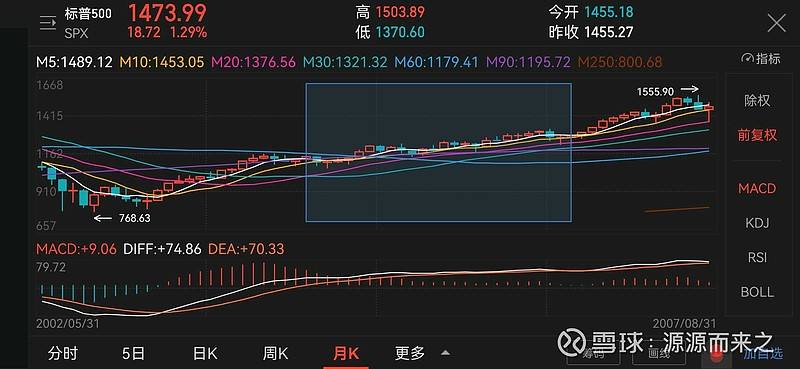
Task: Click the DIFF:+74.86 value label
Action: coord(162,250)
